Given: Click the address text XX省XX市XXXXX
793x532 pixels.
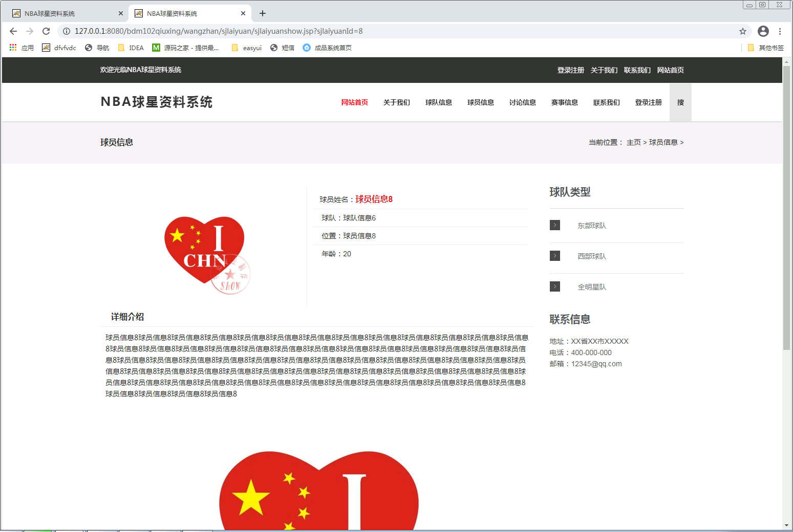Looking at the screenshot, I should [x=599, y=341].
